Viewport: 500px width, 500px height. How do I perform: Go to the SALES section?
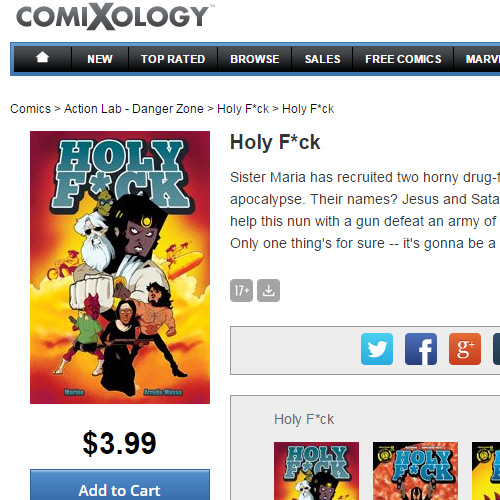322,59
